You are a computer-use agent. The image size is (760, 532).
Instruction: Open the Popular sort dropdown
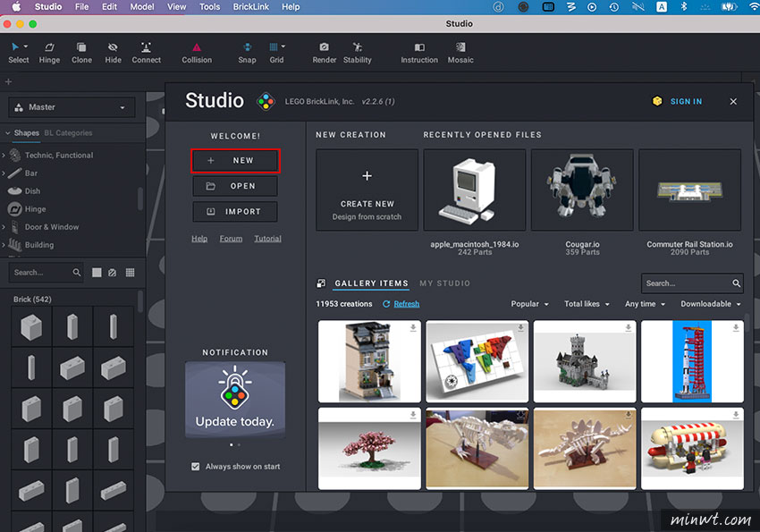coord(530,304)
